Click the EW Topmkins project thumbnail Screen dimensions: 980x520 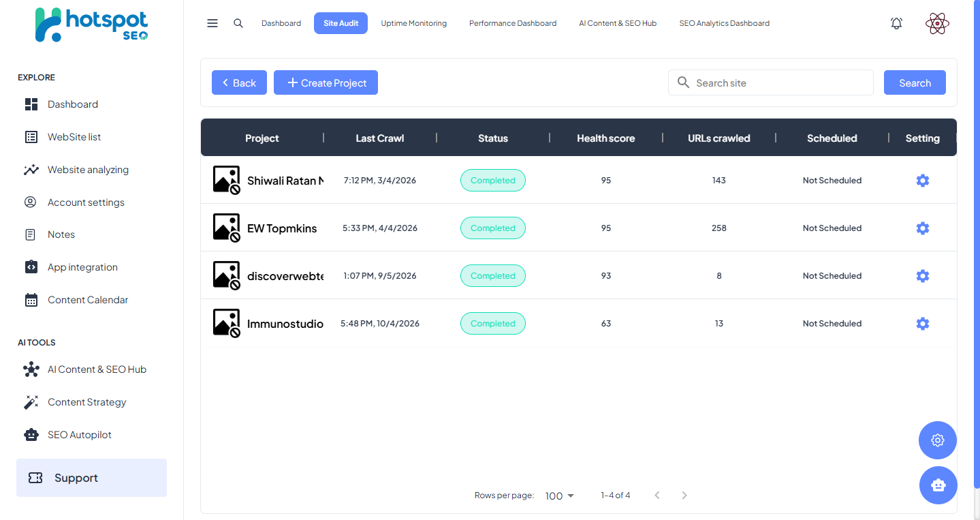[x=227, y=228]
